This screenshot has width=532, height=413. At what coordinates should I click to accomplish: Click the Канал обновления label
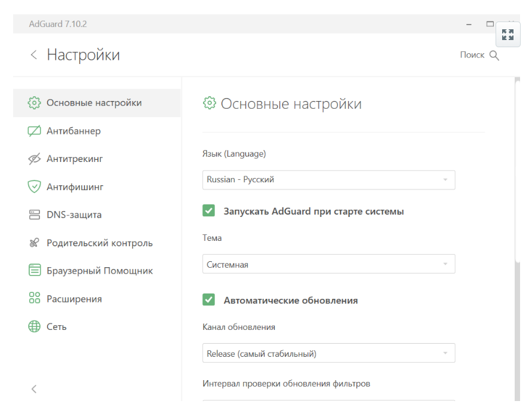tap(239, 327)
